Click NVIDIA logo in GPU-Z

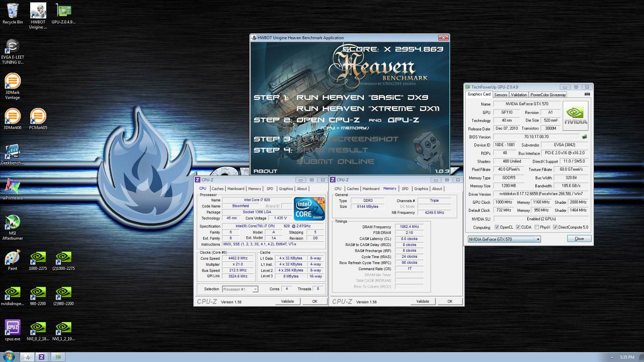[x=576, y=116]
